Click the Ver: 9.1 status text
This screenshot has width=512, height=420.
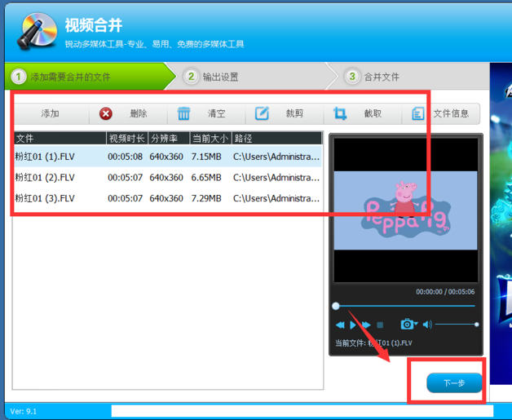[x=23, y=411]
